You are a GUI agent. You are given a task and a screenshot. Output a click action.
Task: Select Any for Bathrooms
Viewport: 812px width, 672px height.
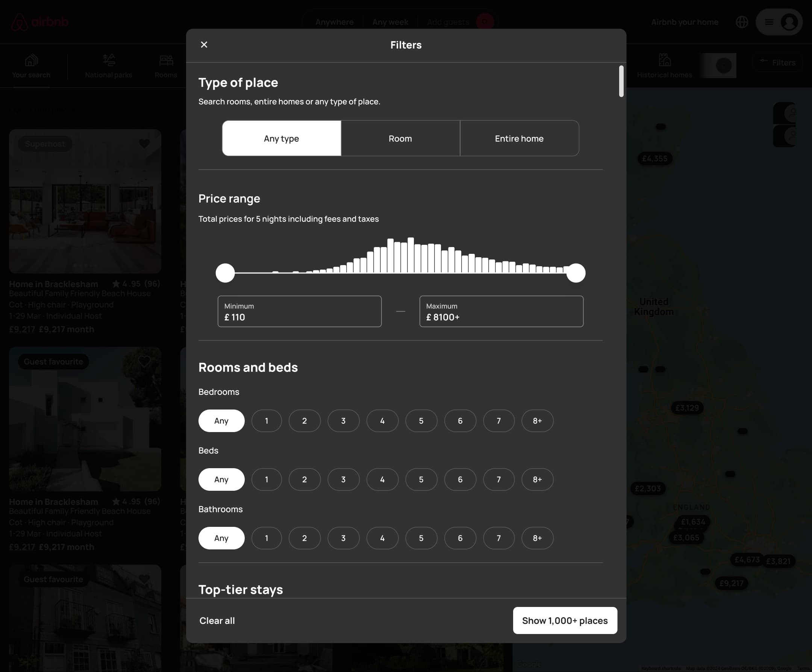click(221, 538)
